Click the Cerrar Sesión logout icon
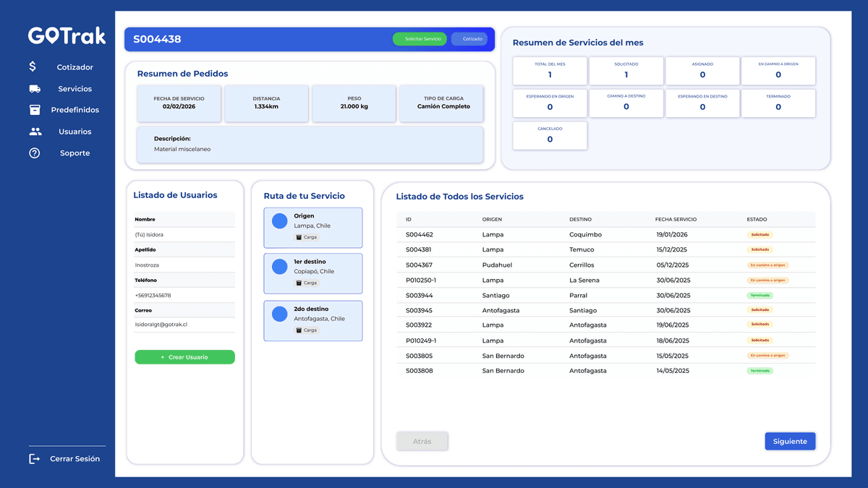The image size is (868, 488). 33,458
